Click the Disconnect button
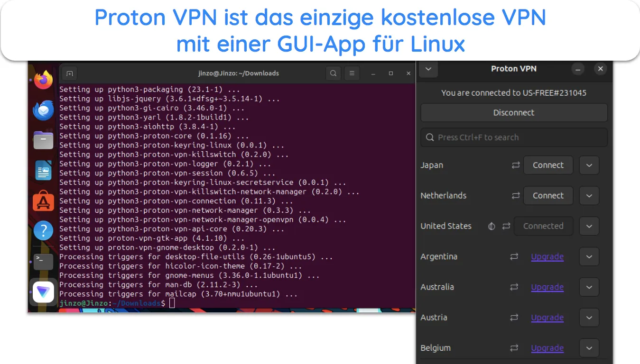The width and height of the screenshot is (640, 364). [514, 113]
